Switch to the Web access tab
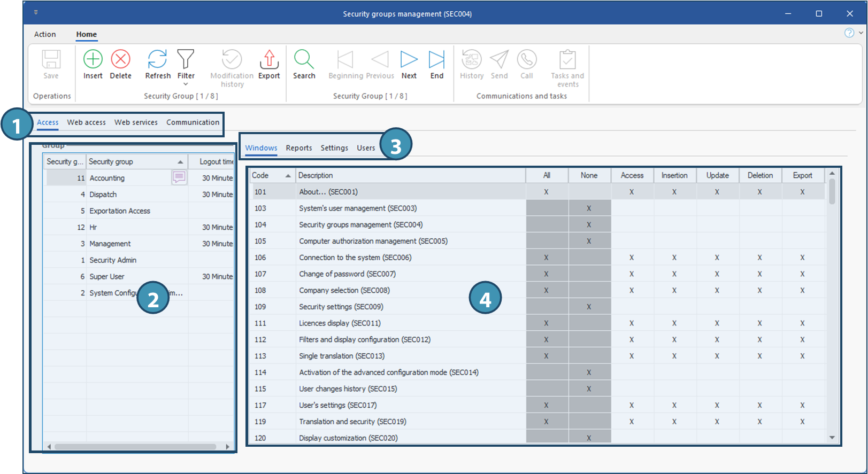The width and height of the screenshot is (868, 474). coord(86,122)
